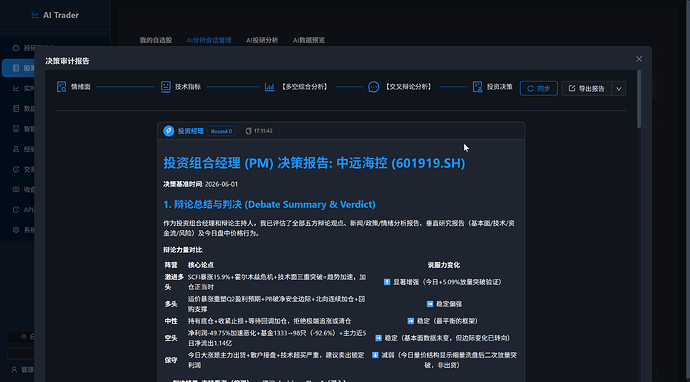Open the 经验 flask sidebar icon
Screen dimensions: 690x382
click(16, 149)
